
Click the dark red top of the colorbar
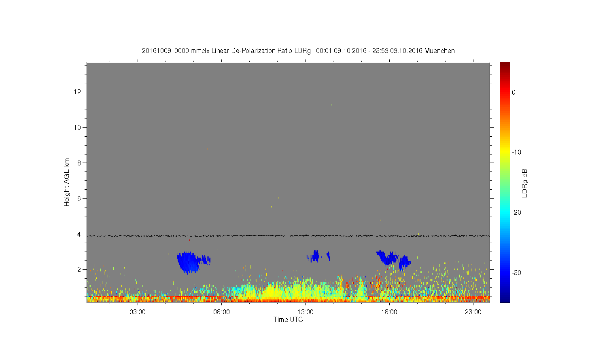(x=505, y=66)
